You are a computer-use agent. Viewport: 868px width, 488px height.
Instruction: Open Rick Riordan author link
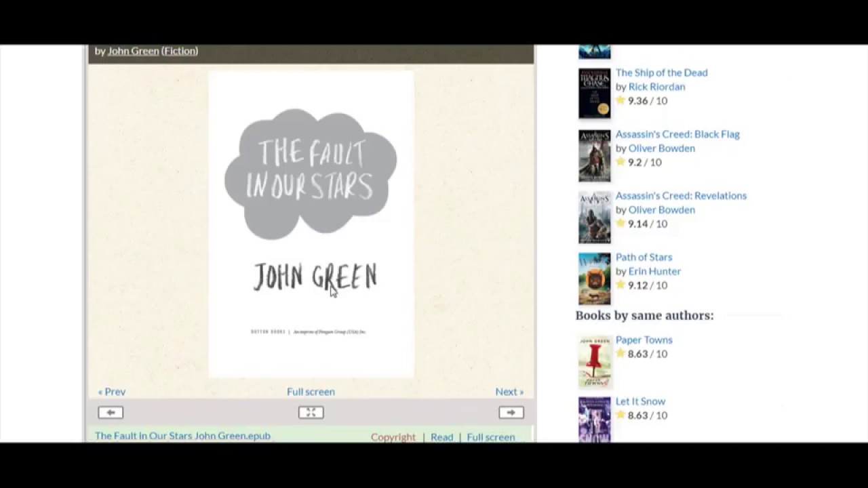tap(656, 87)
